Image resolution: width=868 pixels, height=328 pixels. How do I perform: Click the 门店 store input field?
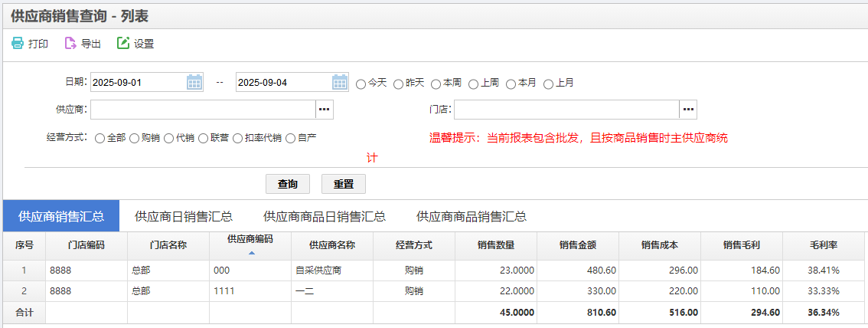tap(566, 110)
